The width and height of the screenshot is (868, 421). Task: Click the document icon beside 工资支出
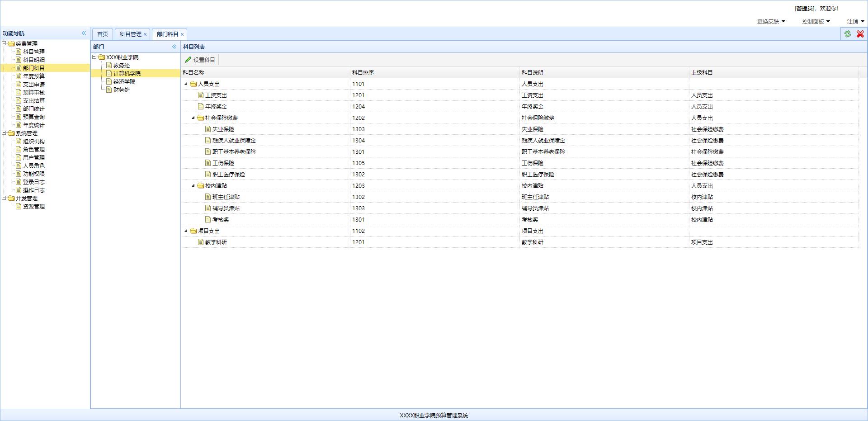(201, 95)
